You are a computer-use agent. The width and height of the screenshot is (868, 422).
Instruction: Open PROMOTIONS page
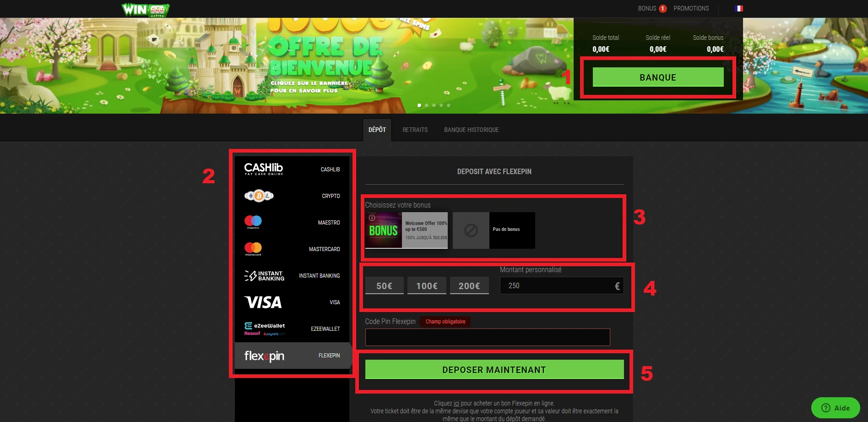pos(691,8)
